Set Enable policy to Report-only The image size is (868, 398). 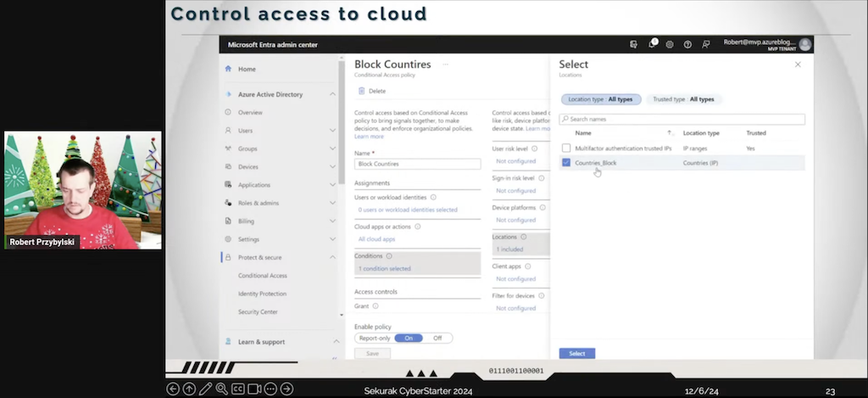tap(374, 338)
